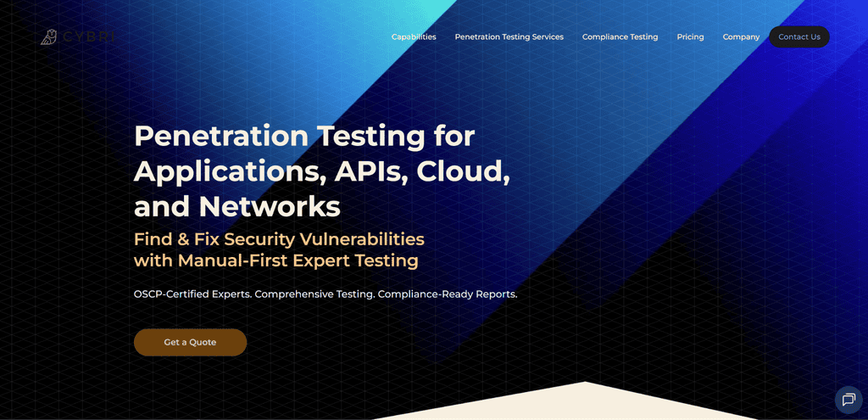Click the Get a Quote button
Image resolution: width=868 pixels, height=420 pixels.
tap(191, 343)
